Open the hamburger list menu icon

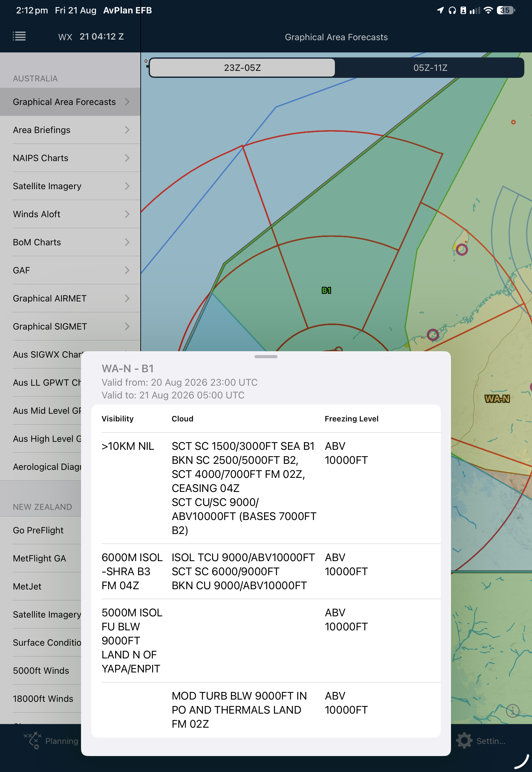coord(19,36)
